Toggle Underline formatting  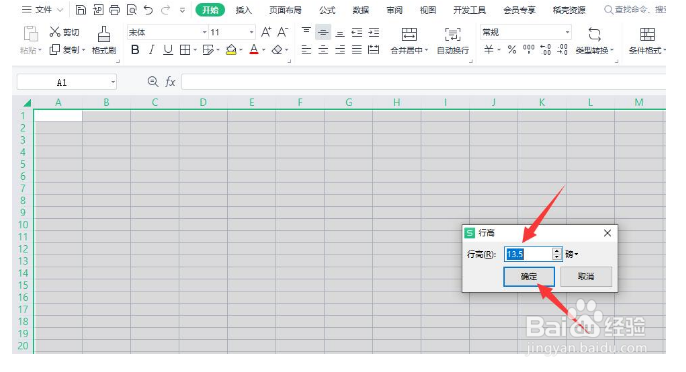click(168, 50)
